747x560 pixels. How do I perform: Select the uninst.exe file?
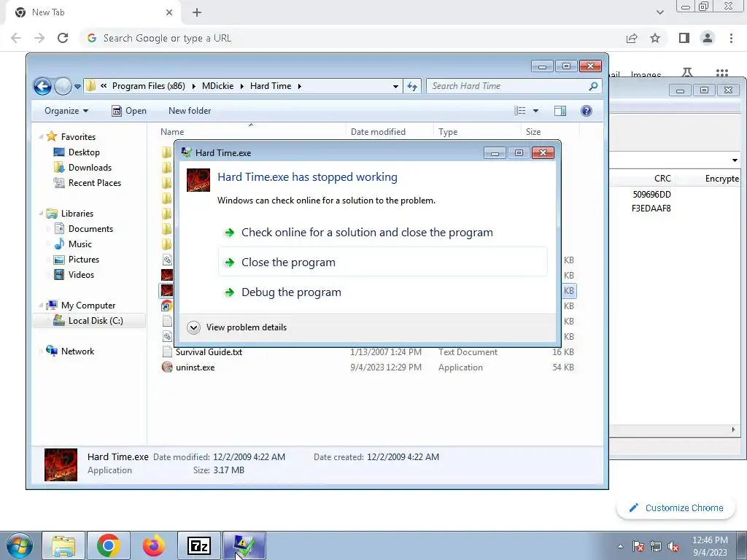tap(195, 367)
